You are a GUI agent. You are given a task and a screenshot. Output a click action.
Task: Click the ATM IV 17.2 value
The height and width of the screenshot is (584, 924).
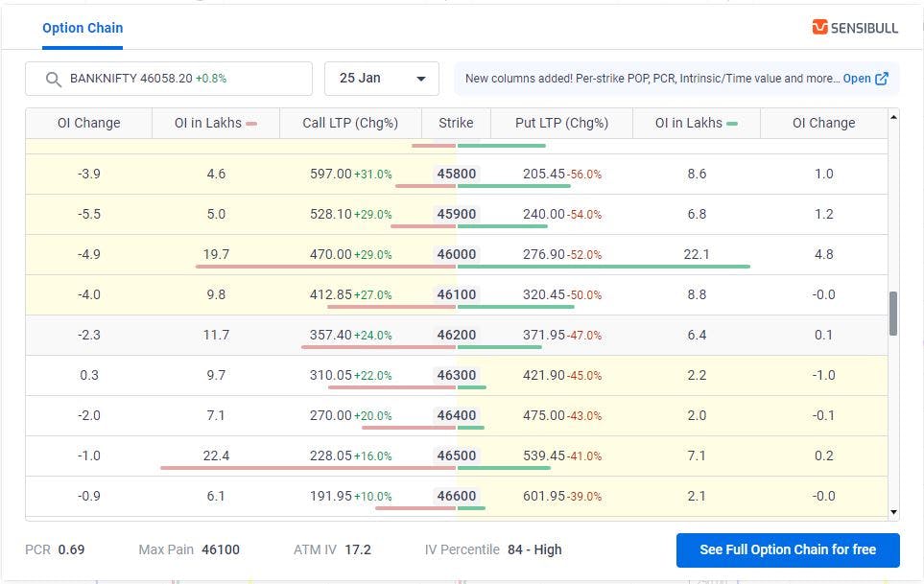point(358,549)
